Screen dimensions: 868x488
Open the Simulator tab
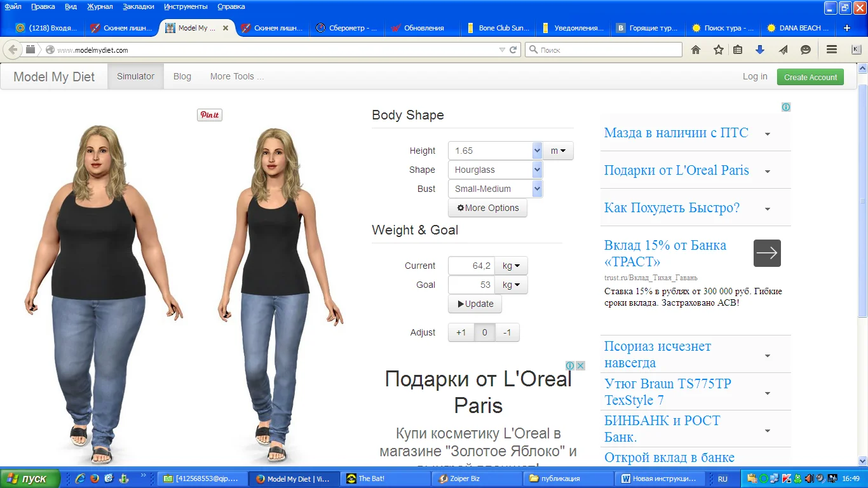tap(135, 76)
